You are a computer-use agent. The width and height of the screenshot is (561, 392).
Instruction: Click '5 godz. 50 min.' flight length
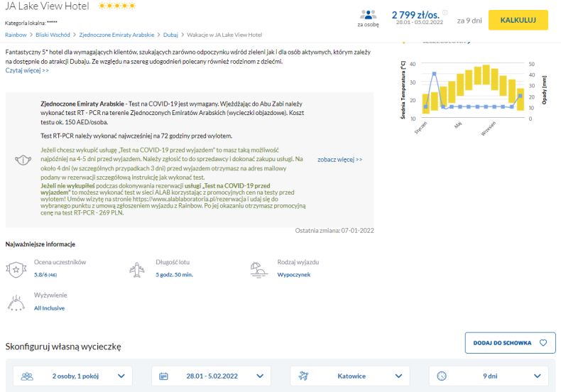(x=174, y=275)
